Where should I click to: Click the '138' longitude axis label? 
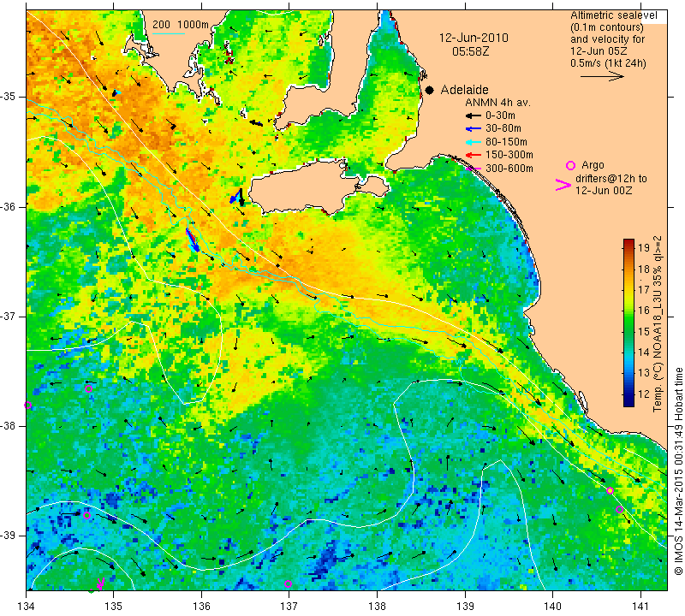tap(377, 607)
